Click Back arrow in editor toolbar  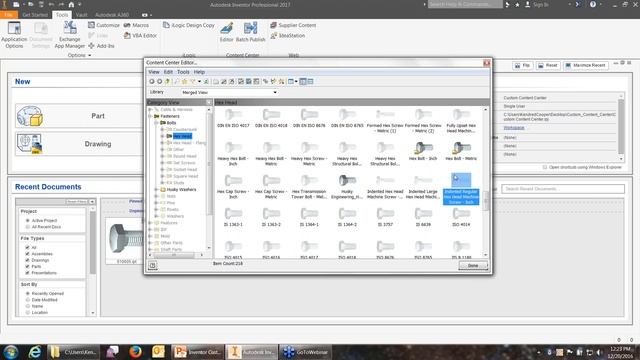(x=151, y=82)
